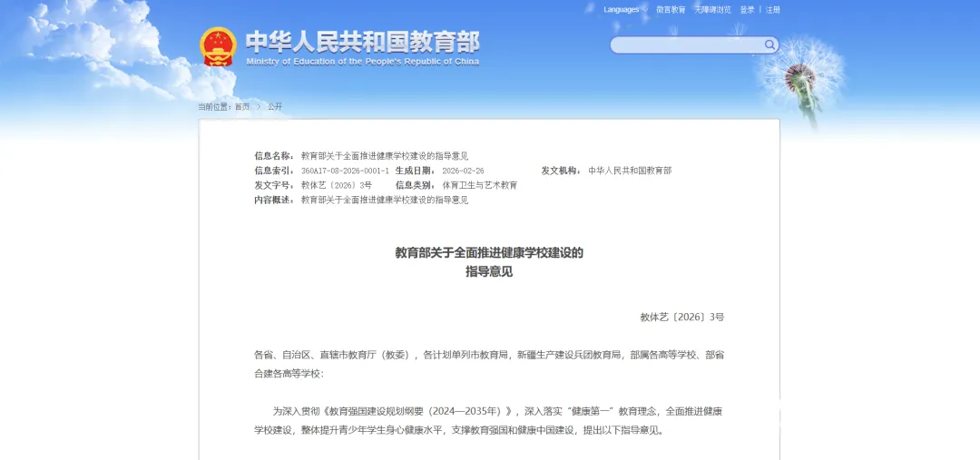
Task: Click the 内容概述 summary text
Action: coord(385,201)
